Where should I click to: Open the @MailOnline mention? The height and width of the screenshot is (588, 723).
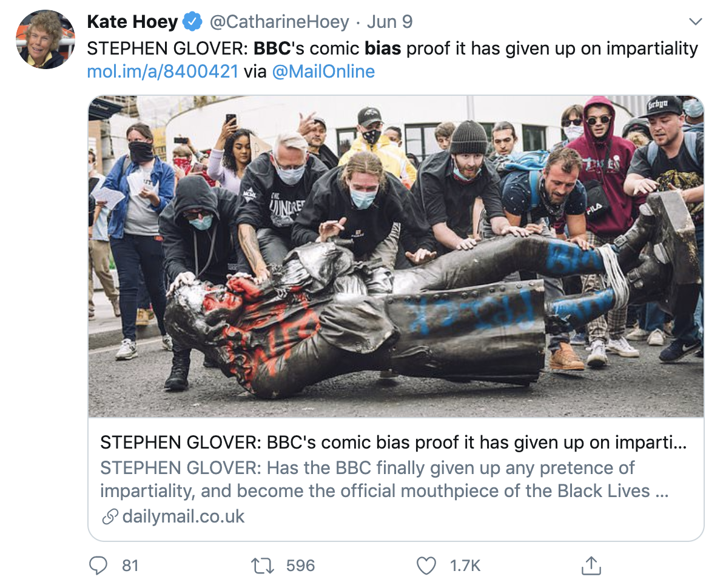click(323, 72)
